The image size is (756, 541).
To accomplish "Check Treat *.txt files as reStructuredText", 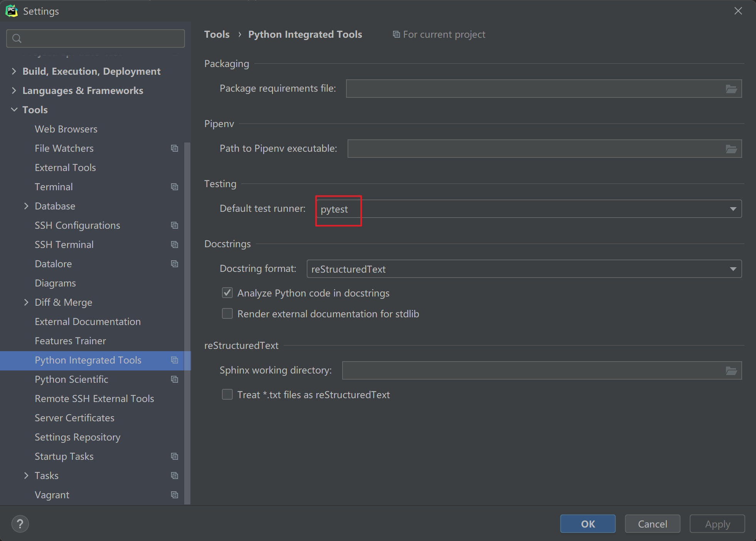I will [227, 395].
